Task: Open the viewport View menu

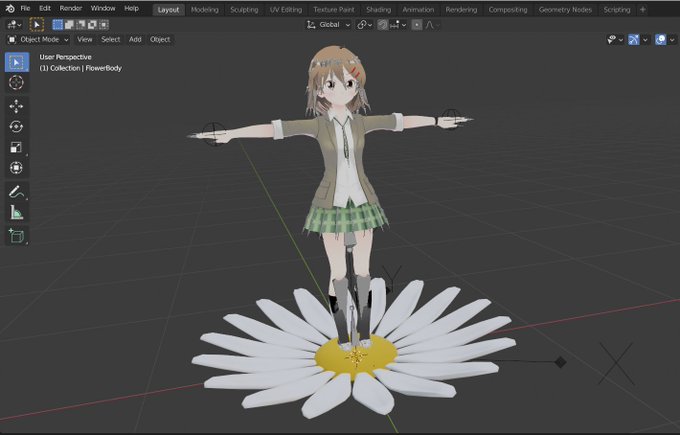Action: tap(85, 39)
